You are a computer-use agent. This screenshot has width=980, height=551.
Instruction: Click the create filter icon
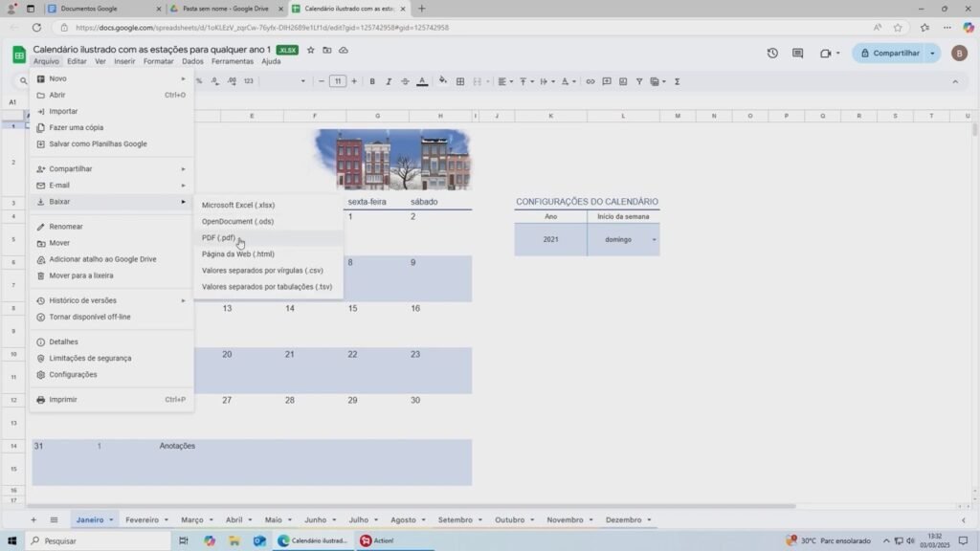639,81
